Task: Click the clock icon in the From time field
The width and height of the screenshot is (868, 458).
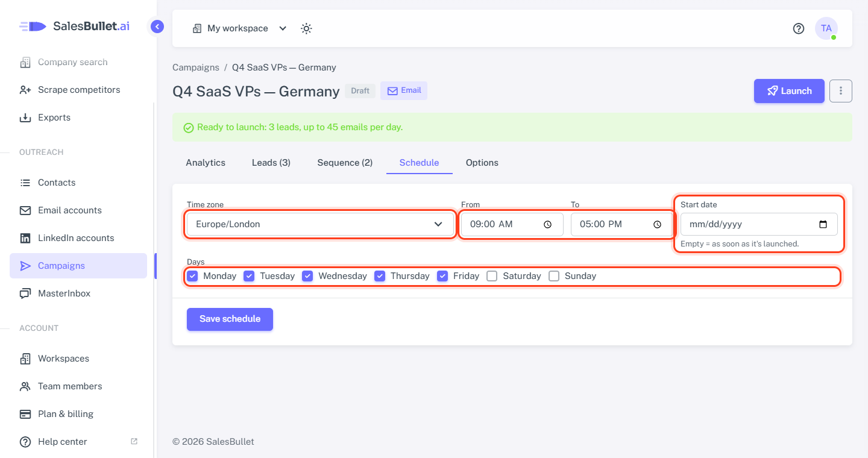Action: point(547,224)
